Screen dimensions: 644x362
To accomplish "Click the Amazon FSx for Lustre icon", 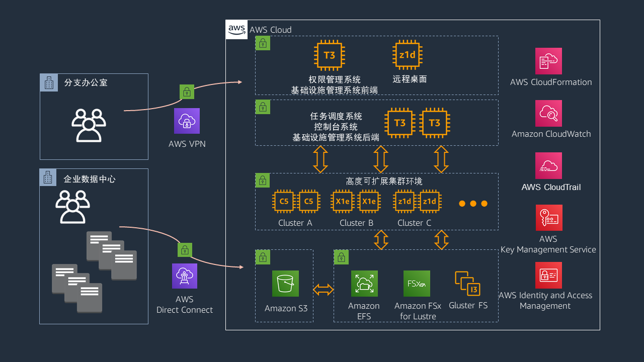I will point(417,284).
